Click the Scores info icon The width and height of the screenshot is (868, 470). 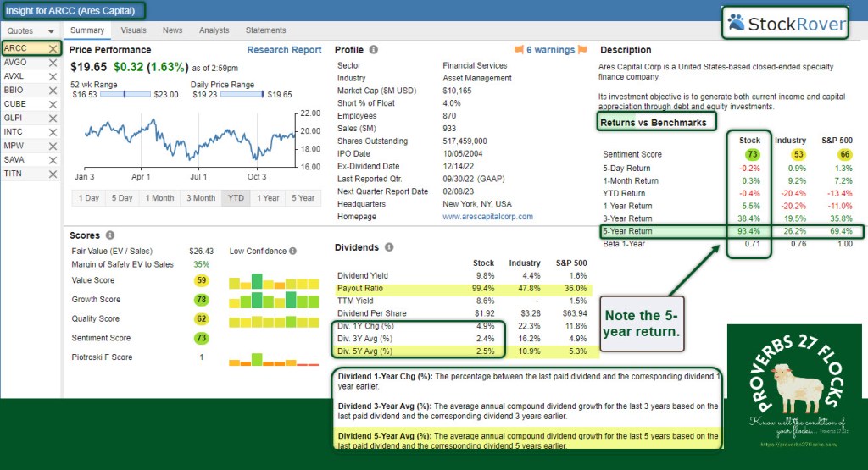coord(110,235)
